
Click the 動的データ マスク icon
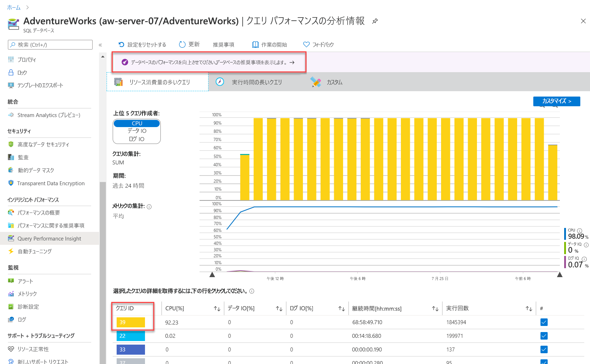click(x=11, y=170)
